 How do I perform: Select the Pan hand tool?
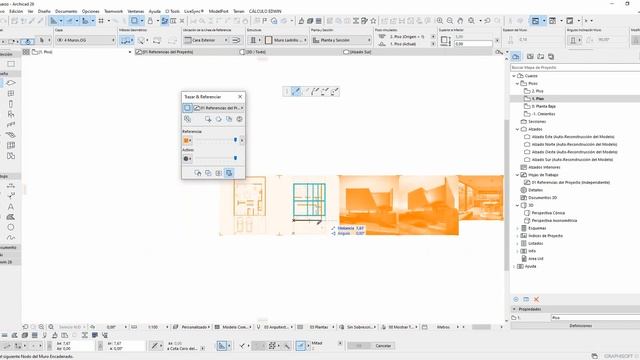point(460,20)
